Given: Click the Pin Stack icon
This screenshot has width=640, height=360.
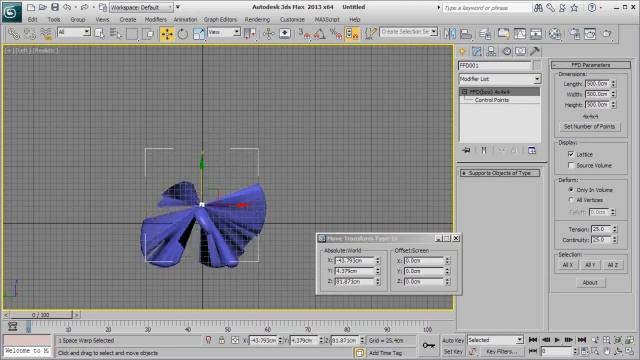Looking at the screenshot, I should tap(466, 150).
